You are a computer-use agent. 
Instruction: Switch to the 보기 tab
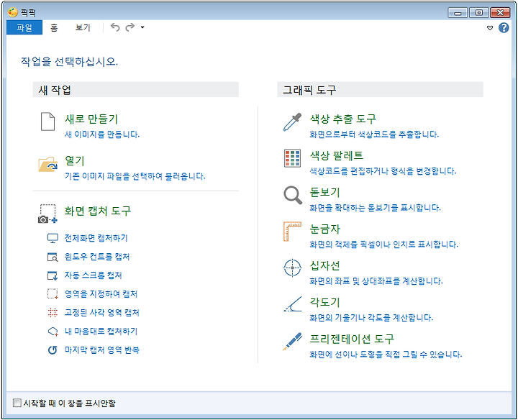click(x=83, y=27)
